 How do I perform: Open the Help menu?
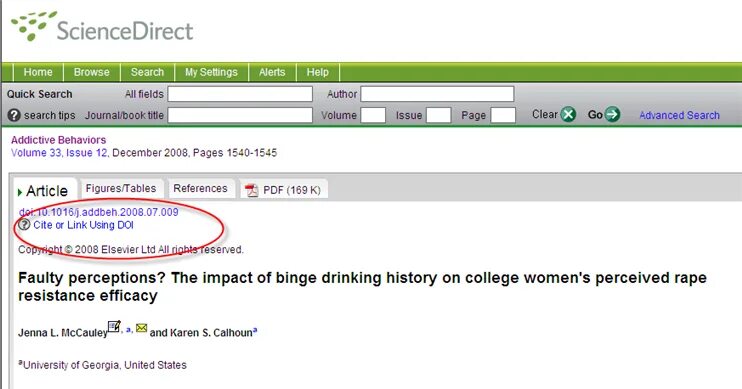coord(318,72)
